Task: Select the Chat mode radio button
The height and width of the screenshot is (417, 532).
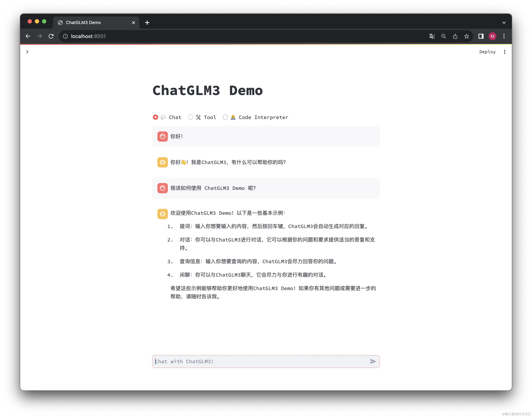Action: coord(155,117)
